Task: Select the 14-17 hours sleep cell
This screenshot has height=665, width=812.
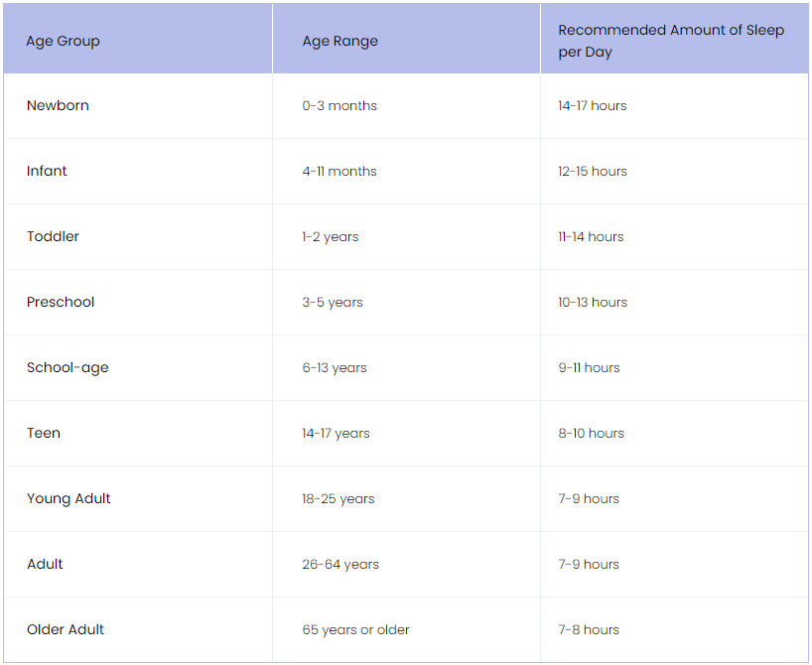Action: (592, 106)
